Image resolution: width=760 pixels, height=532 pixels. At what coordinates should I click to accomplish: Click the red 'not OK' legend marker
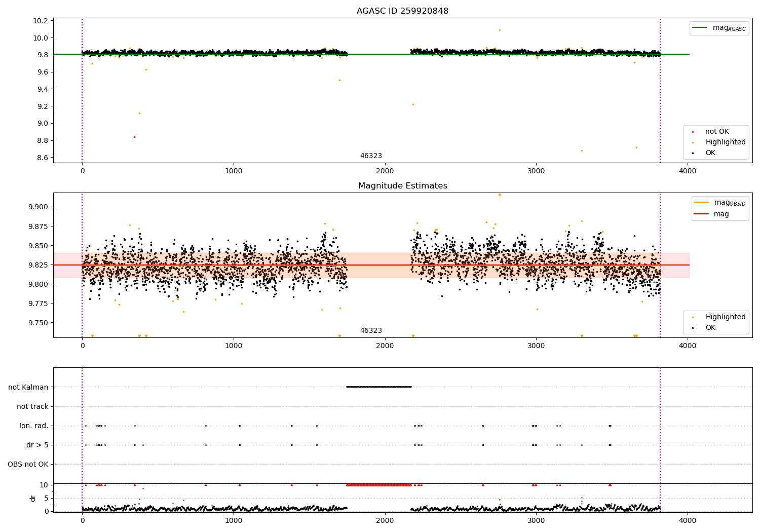click(x=693, y=132)
